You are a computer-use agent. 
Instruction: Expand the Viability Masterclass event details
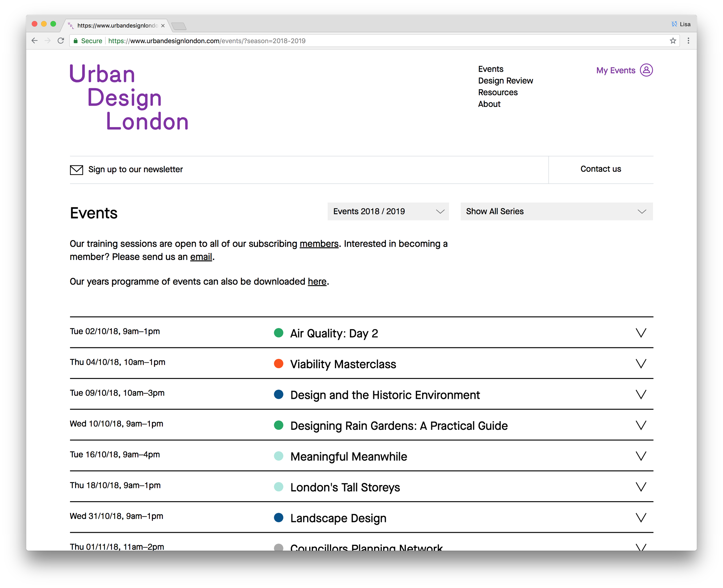[x=641, y=364]
